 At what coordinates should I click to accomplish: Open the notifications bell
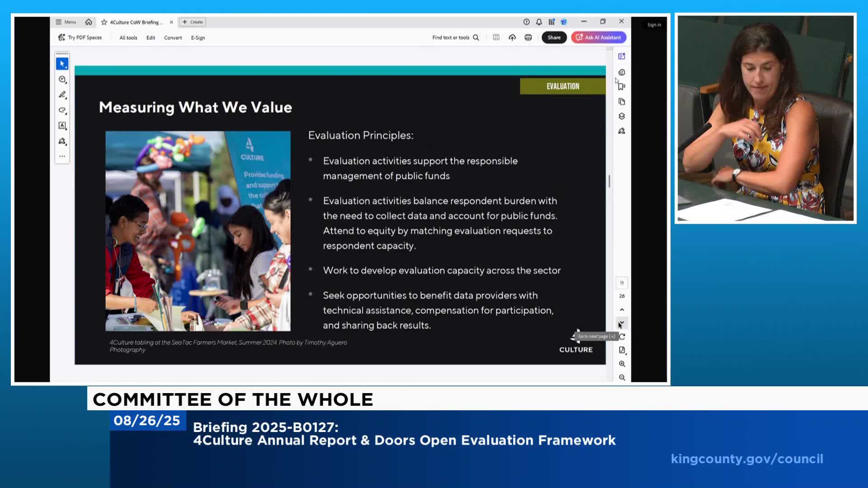tap(539, 22)
